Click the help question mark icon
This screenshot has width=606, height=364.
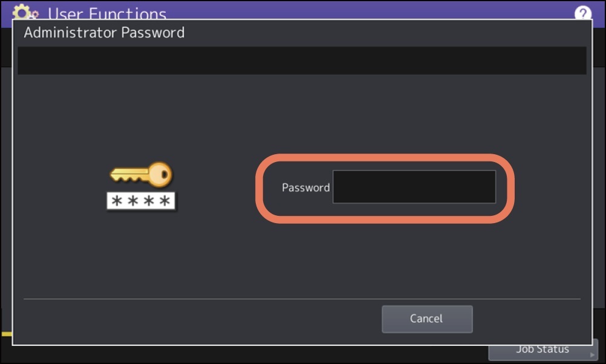[x=582, y=13]
